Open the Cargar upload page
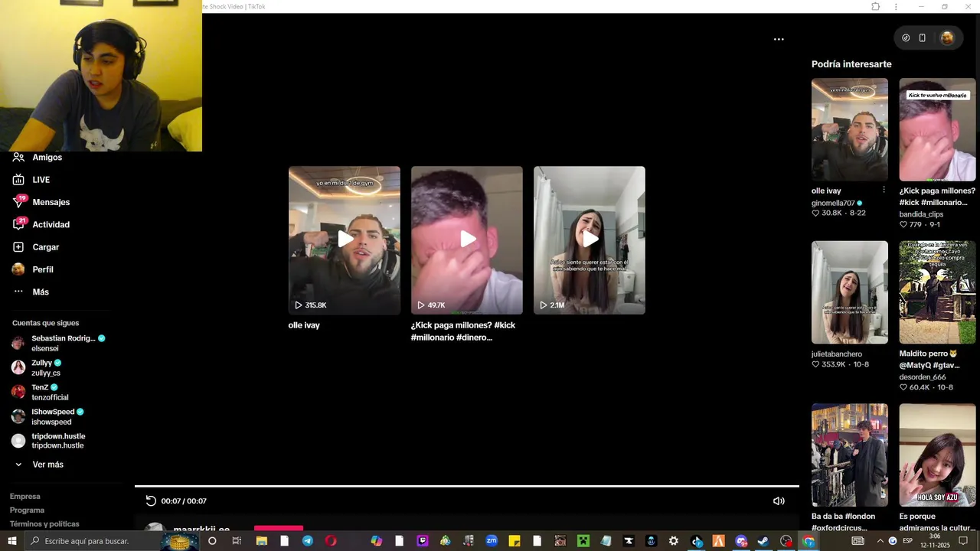The height and width of the screenshot is (551, 980). [45, 247]
